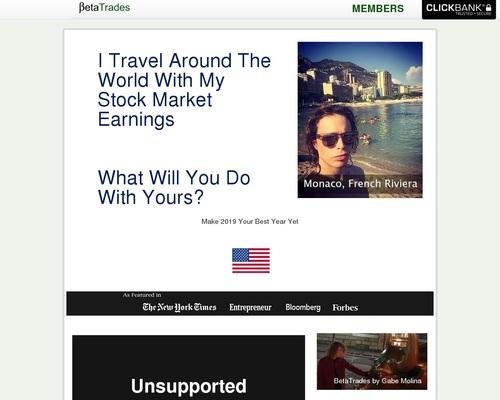The width and height of the screenshot is (500, 400).
Task: Click the Forbes logo
Action: coord(345,307)
